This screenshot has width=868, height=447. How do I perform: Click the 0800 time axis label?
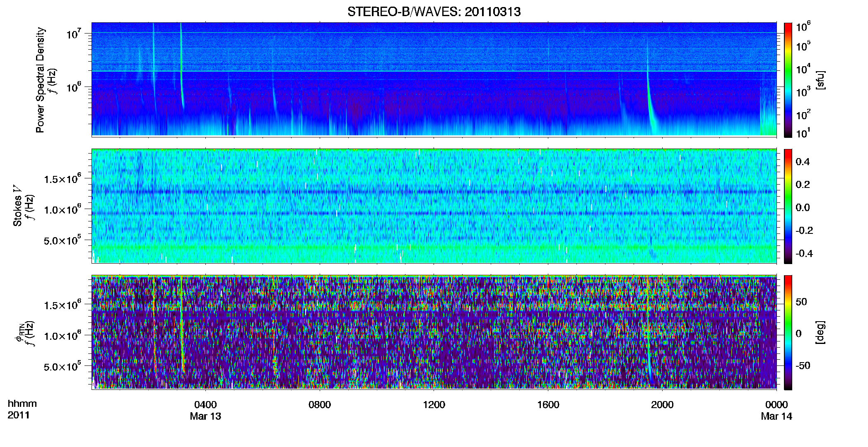(x=320, y=404)
